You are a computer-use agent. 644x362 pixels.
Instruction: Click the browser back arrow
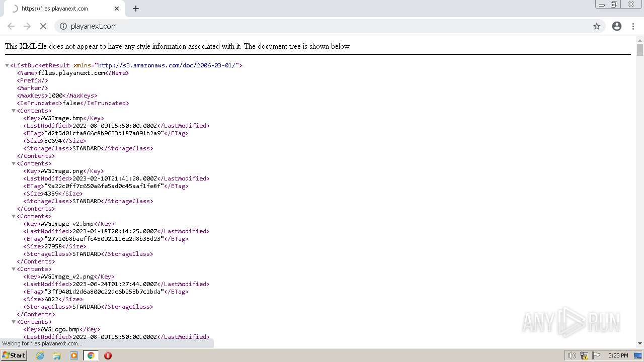point(11,26)
